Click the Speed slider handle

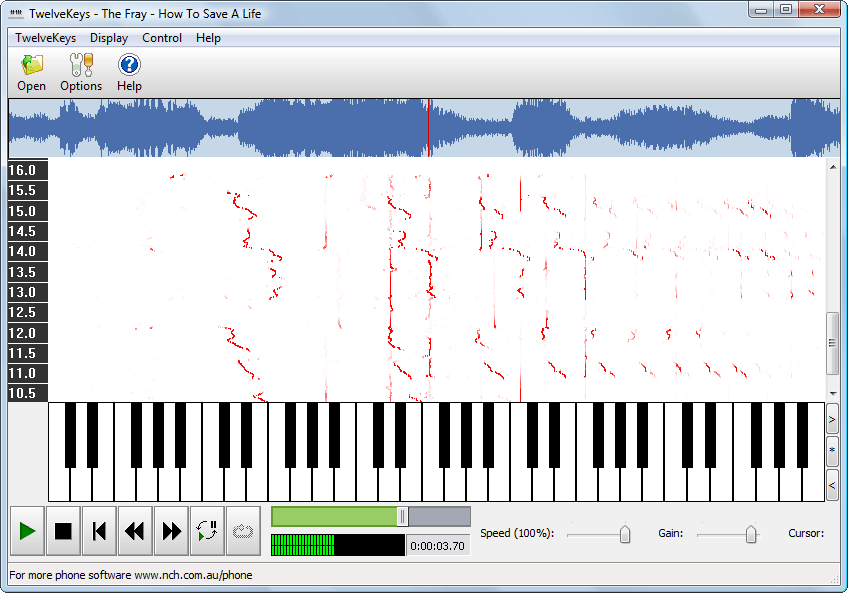tap(625, 534)
